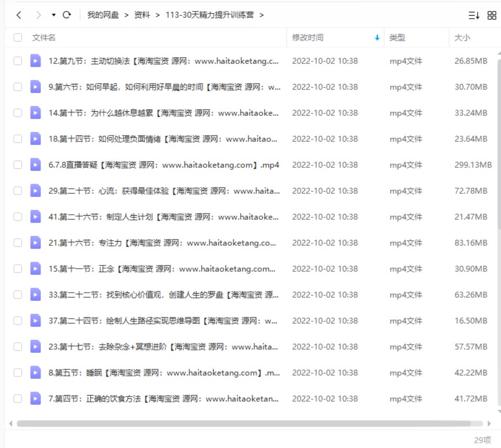Go back with the left arrow
The width and height of the screenshot is (501, 448).
(19, 15)
